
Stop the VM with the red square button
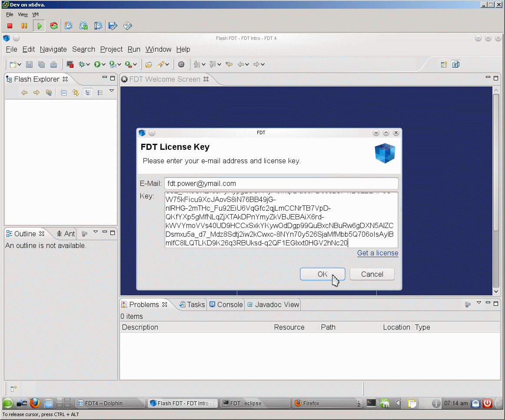click(x=10, y=26)
